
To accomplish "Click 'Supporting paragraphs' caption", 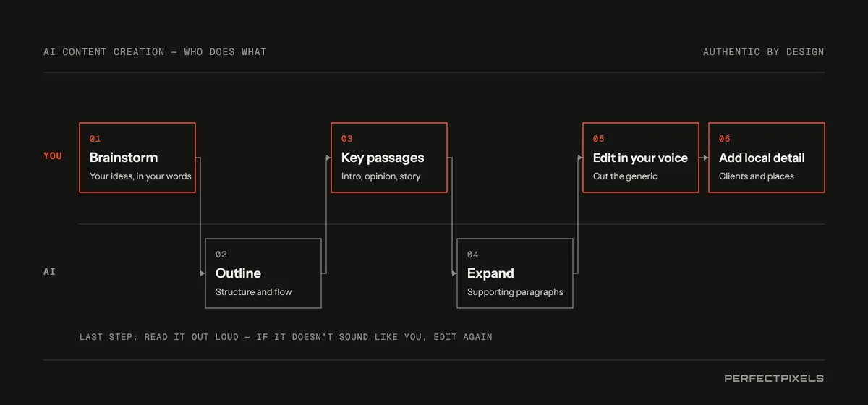I will pos(515,292).
